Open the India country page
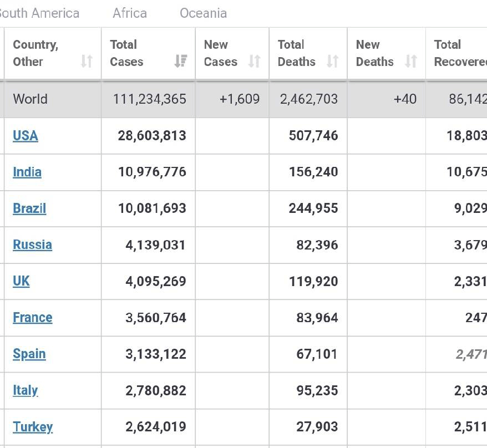Image resolution: width=487 pixels, height=448 pixels. (27, 172)
